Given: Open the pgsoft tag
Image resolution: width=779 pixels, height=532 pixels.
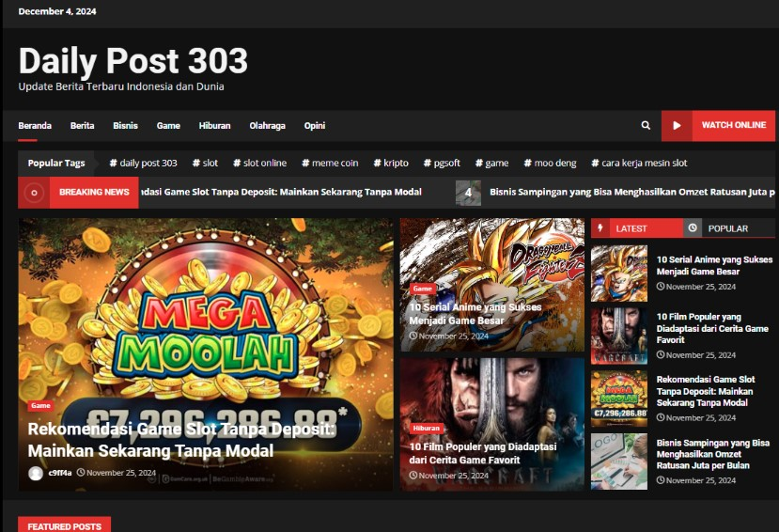Looking at the screenshot, I should pos(442,163).
